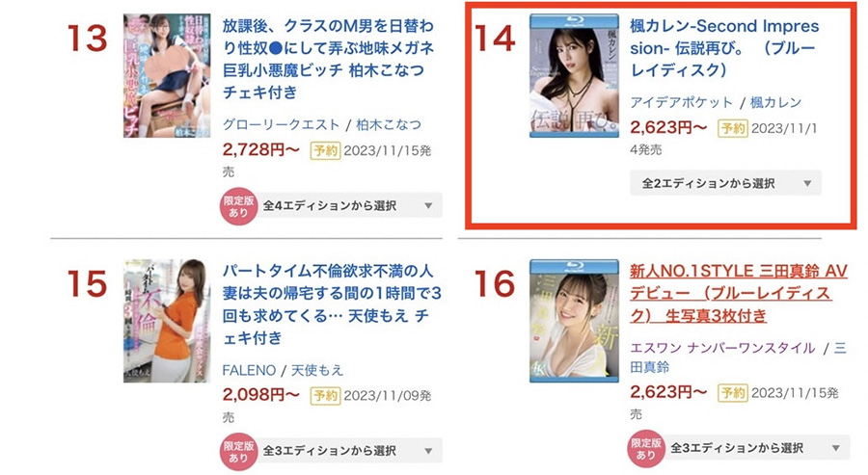Image resolution: width=868 pixels, height=475 pixels.
Task: Open the FALENO maker link
Action: tap(249, 370)
